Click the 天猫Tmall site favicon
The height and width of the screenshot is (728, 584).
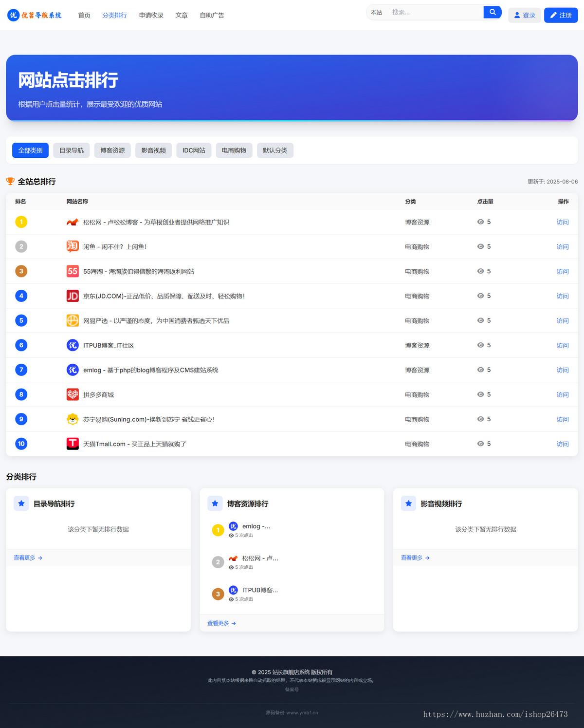click(x=73, y=444)
